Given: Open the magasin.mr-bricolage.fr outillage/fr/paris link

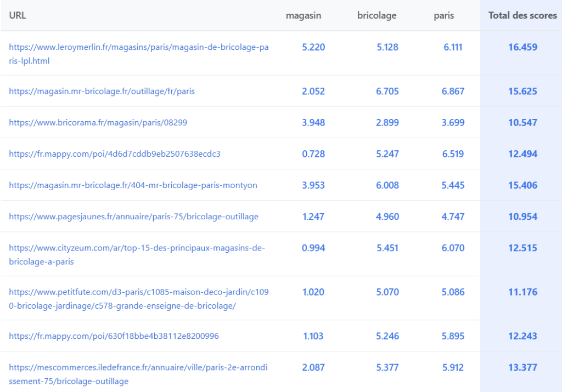Looking at the screenshot, I should pyautogui.click(x=102, y=91).
